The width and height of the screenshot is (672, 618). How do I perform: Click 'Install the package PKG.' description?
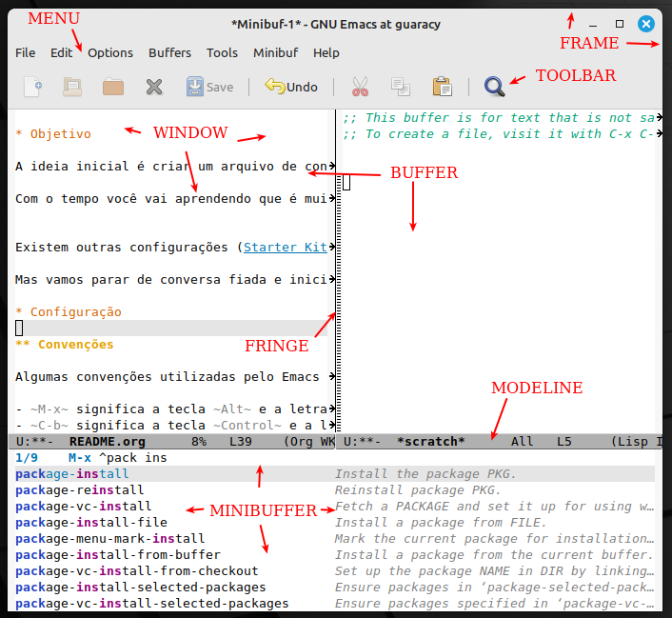pos(425,474)
